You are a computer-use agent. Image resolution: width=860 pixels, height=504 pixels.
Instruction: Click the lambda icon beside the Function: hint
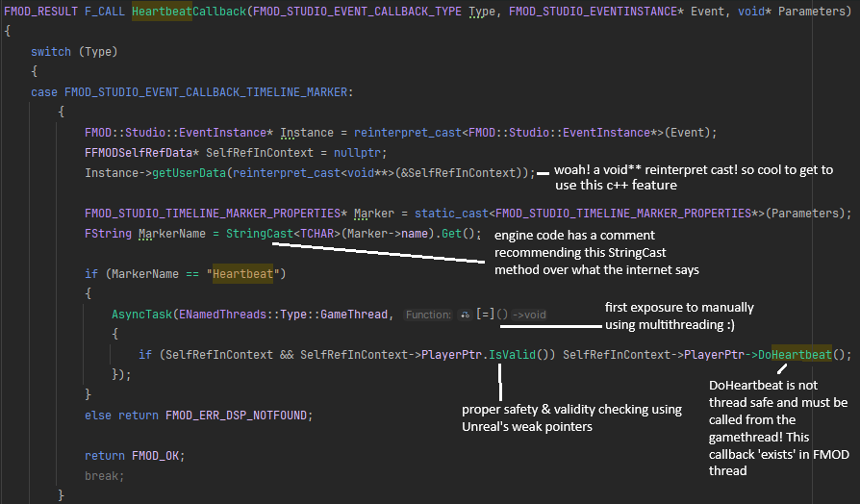465,315
